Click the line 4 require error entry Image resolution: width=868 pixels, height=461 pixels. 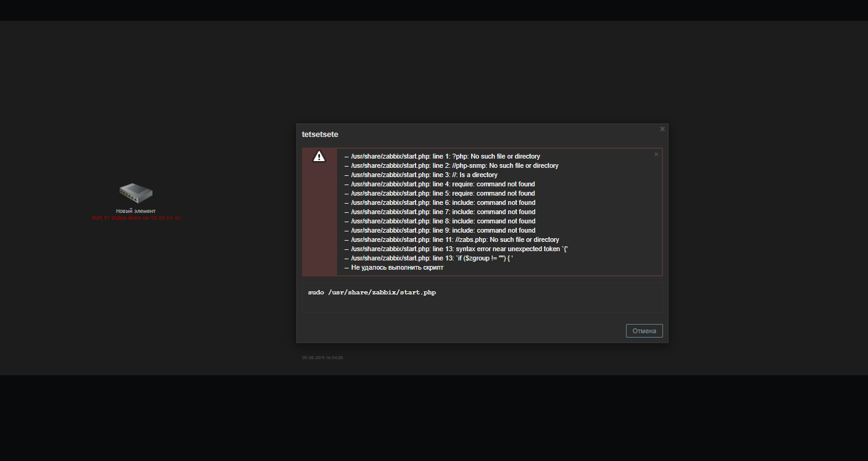click(x=439, y=184)
